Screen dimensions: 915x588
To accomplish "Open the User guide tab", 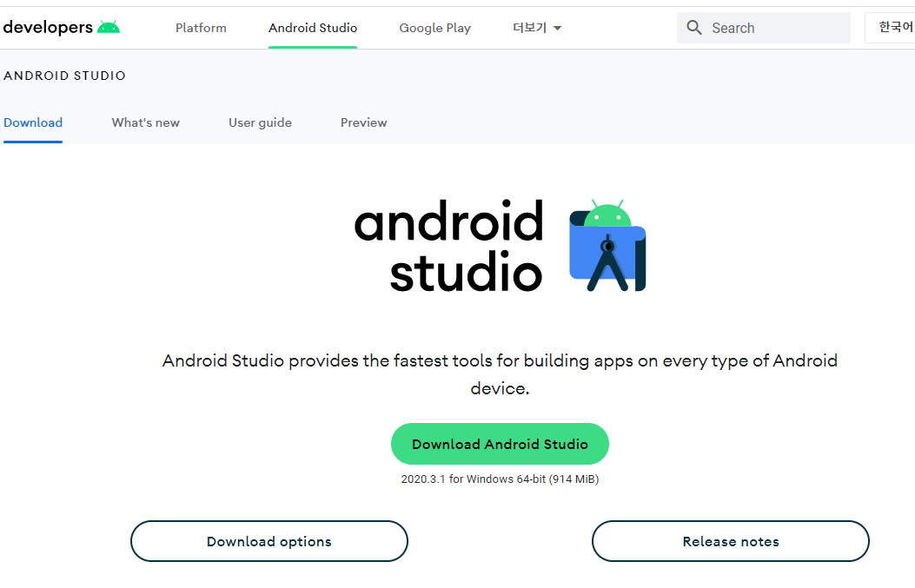I will pos(261,122).
